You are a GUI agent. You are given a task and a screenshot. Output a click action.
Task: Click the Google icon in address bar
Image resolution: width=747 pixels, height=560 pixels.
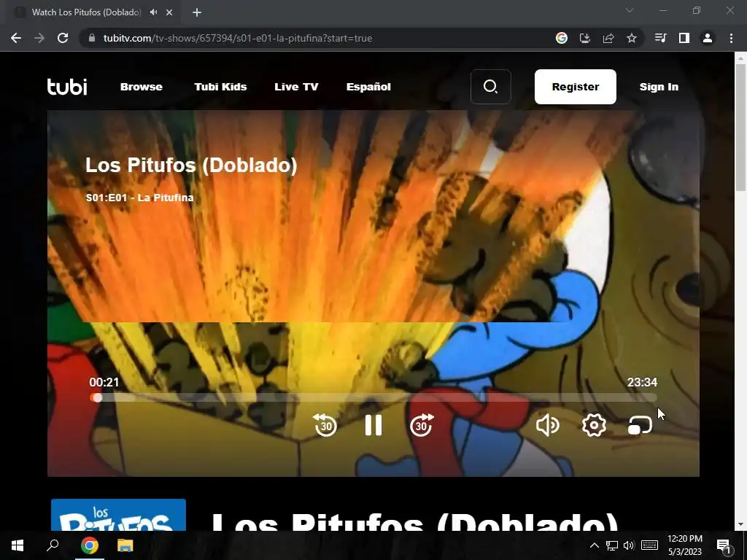pyautogui.click(x=562, y=38)
